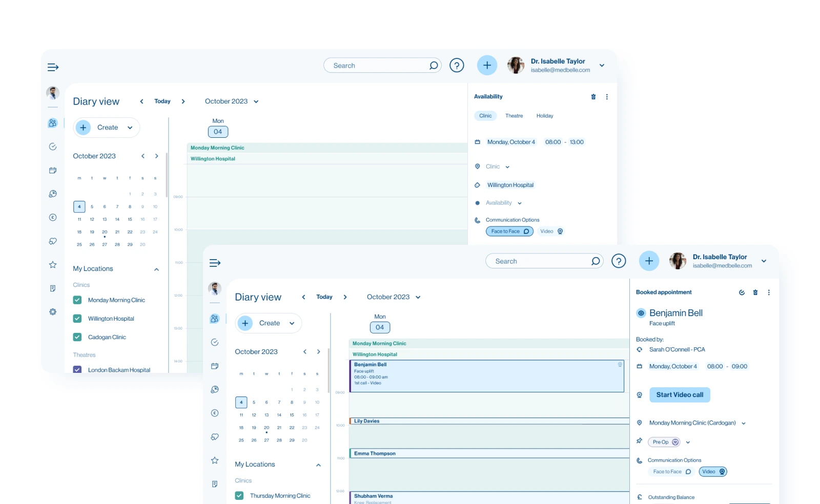Open October 2023 month dropdown in Booked appointment window
Image resolution: width=820 pixels, height=504 pixels.
394,297
